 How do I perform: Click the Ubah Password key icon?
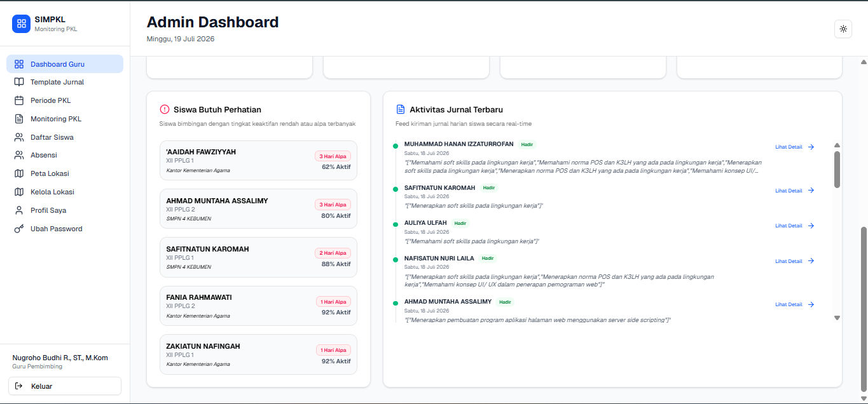pos(19,229)
